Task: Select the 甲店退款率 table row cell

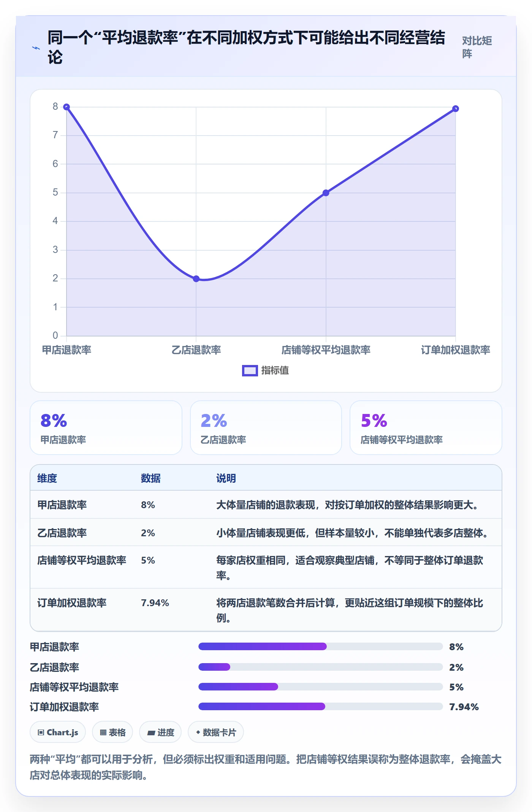Action: (x=62, y=505)
